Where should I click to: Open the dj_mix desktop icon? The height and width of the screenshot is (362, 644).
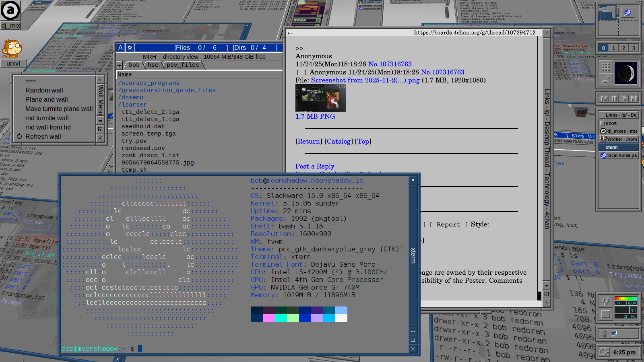pyautogui.click(x=10, y=14)
